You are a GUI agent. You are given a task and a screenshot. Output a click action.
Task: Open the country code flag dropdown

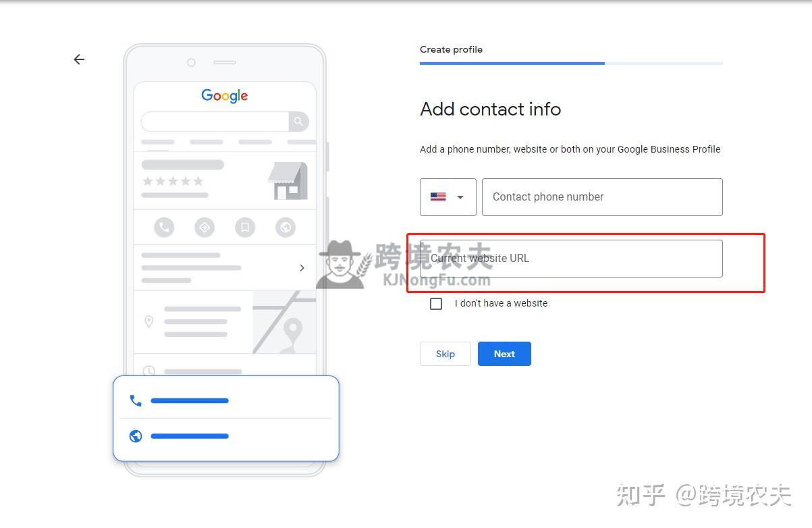click(448, 197)
